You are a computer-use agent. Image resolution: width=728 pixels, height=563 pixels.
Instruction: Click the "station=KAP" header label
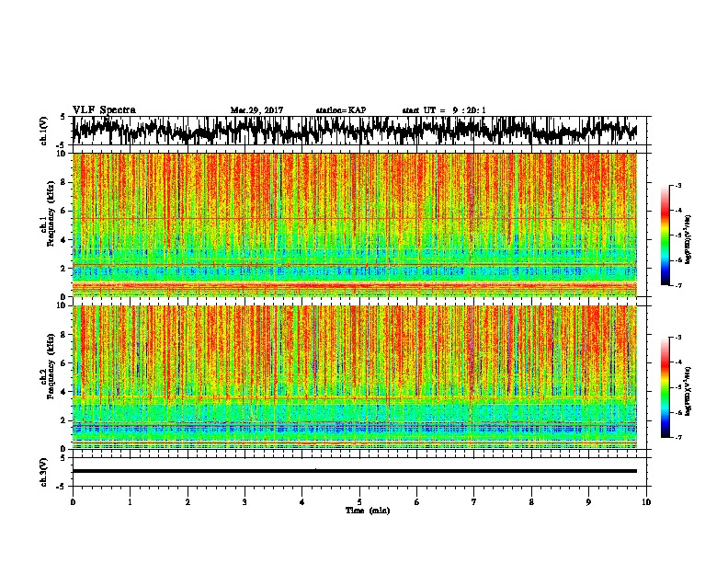(x=341, y=110)
